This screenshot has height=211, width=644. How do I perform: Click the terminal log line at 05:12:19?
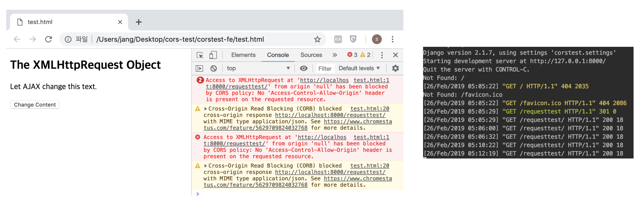point(523,154)
